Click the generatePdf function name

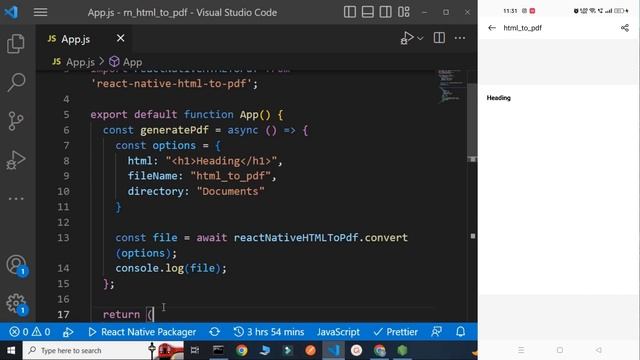174,130
